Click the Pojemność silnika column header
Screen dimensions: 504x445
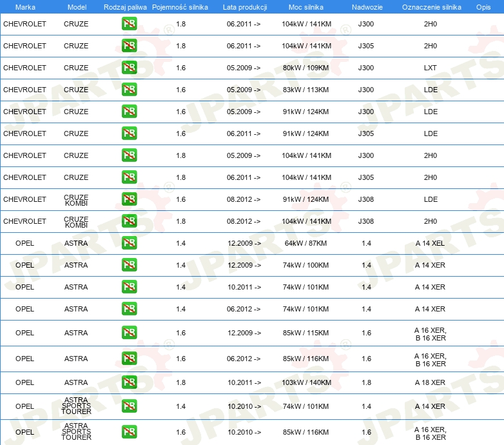(x=180, y=7)
